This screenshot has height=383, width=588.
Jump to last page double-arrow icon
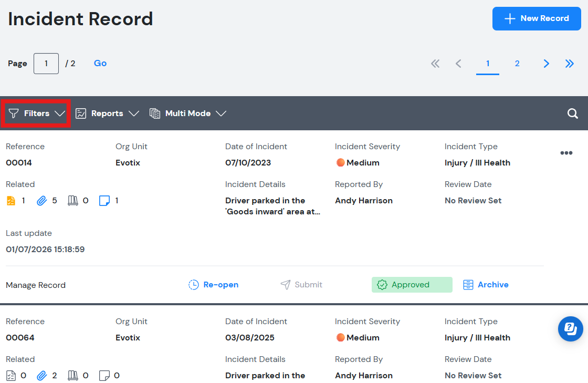point(570,64)
